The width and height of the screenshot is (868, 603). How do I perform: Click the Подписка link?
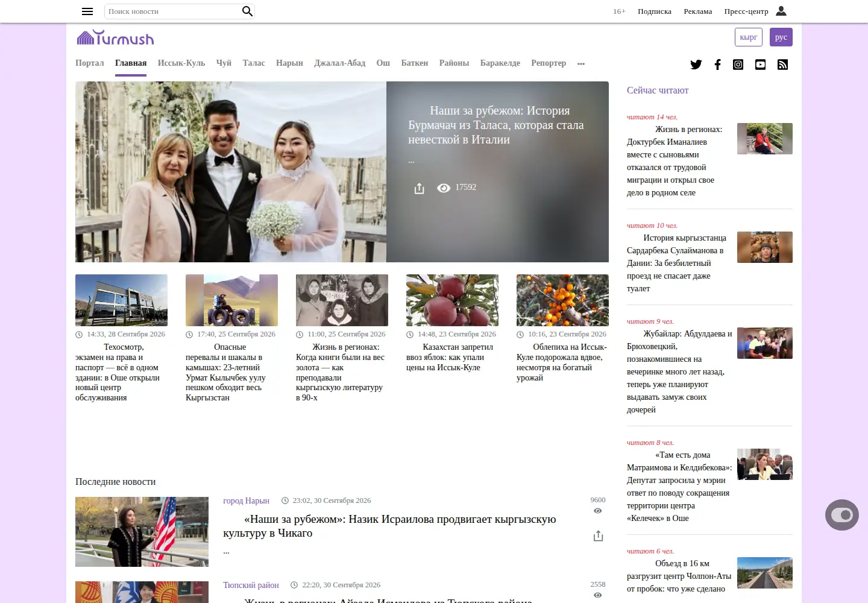pyautogui.click(x=655, y=11)
